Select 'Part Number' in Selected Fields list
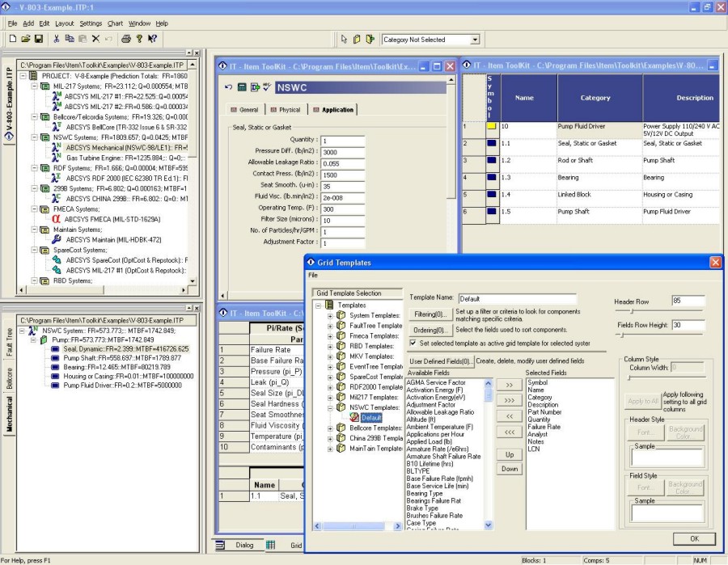The width and height of the screenshot is (728, 565). pyautogui.click(x=544, y=412)
